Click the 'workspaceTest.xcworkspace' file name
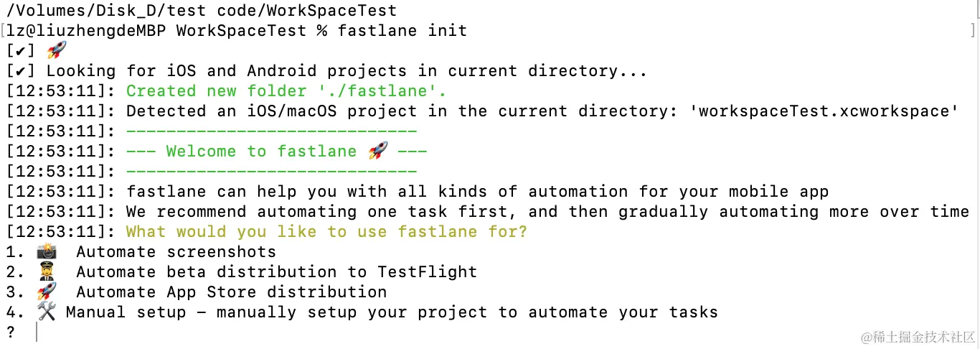 click(x=828, y=111)
